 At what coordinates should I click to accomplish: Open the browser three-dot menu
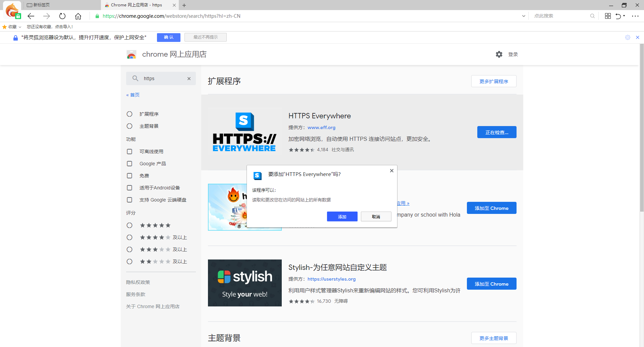coord(635,16)
